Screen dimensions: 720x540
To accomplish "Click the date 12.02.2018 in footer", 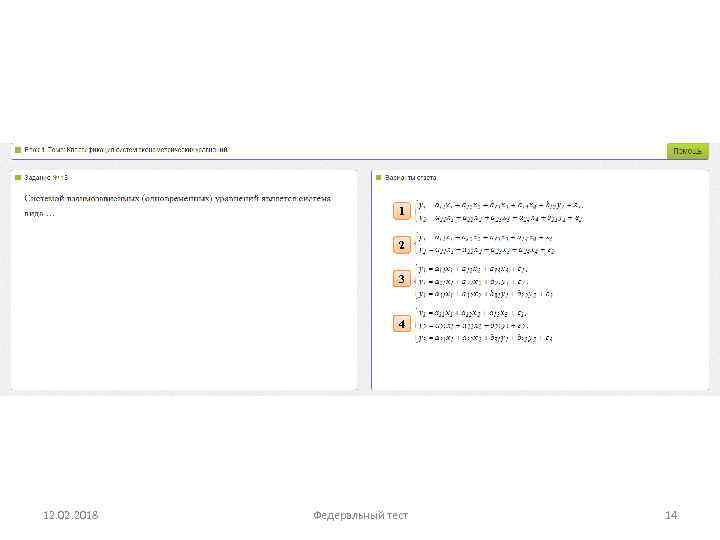I will pos(70,515).
